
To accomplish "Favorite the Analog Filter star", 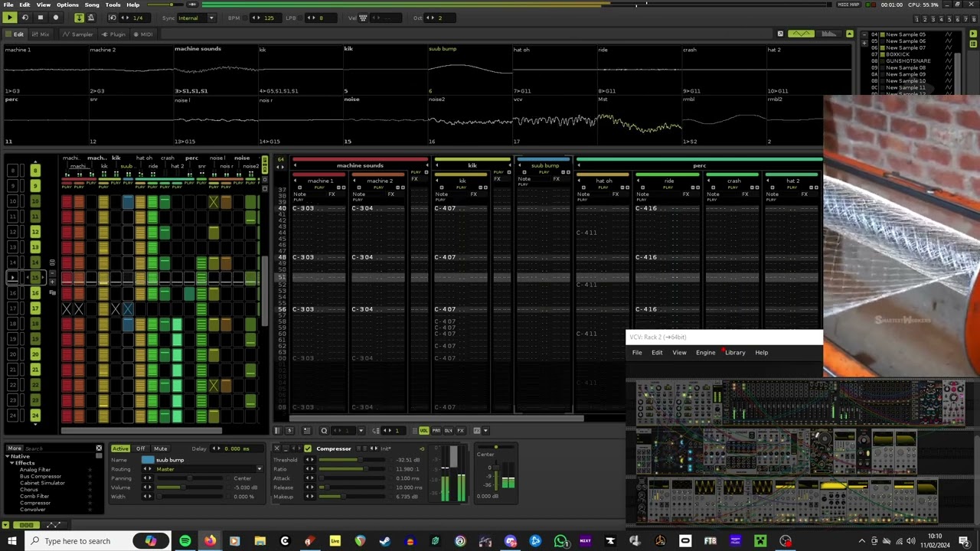I will (x=90, y=470).
